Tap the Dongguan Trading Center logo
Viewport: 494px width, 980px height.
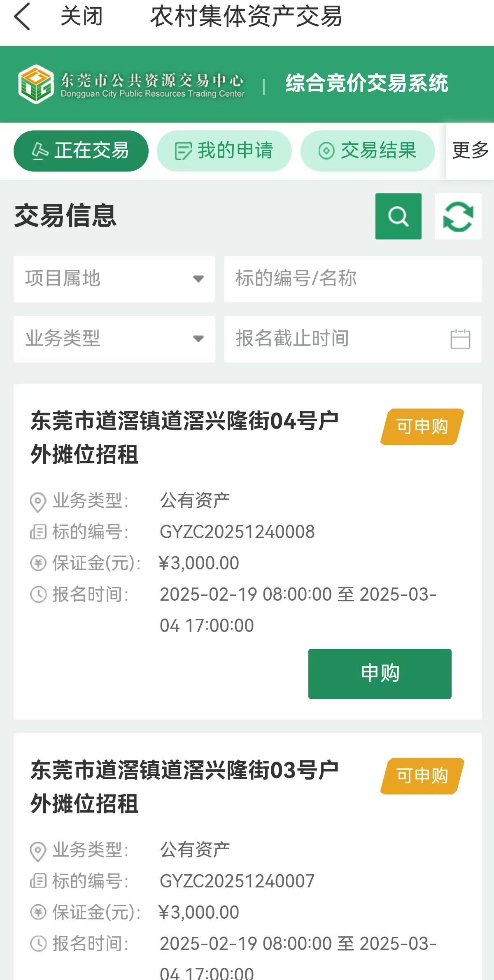[36, 84]
